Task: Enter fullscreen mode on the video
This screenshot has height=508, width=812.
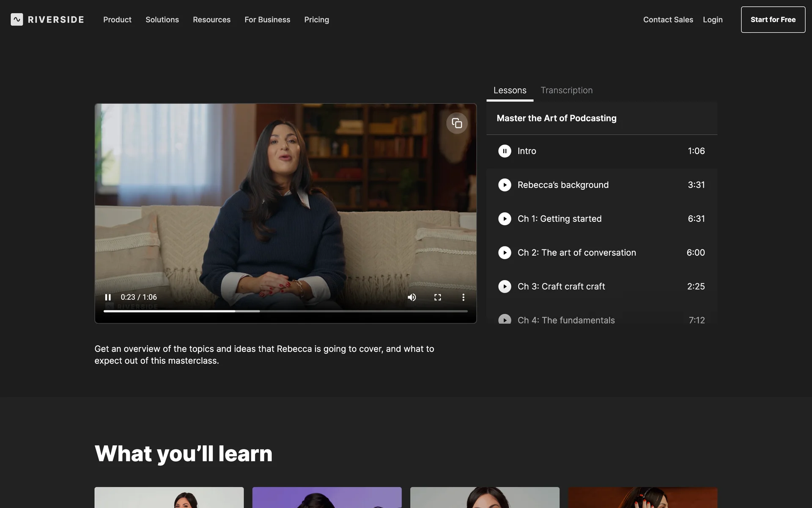Action: coord(437,297)
